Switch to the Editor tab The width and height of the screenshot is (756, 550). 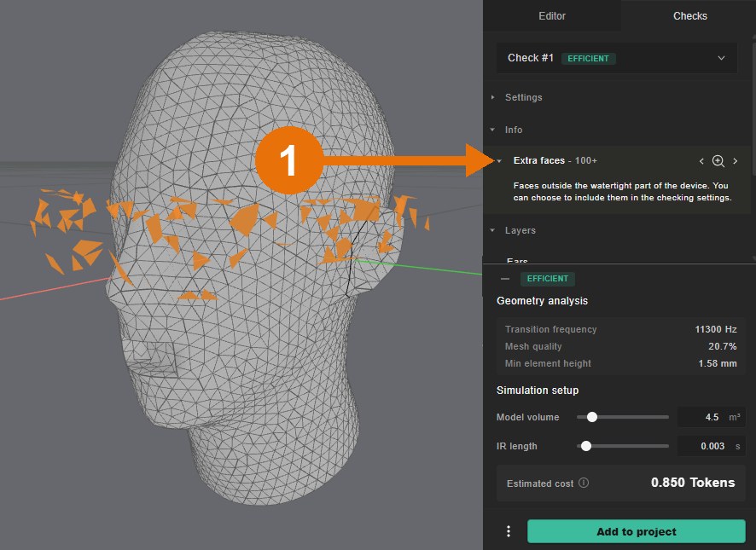click(552, 16)
